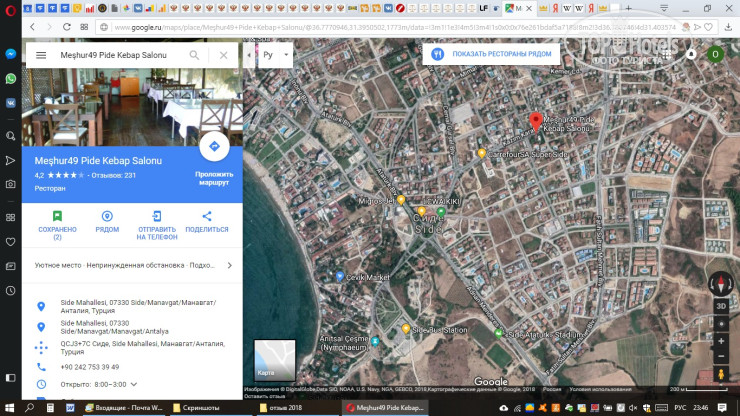
Task: Click Показать рестораны рядом button
Action: [x=491, y=54]
